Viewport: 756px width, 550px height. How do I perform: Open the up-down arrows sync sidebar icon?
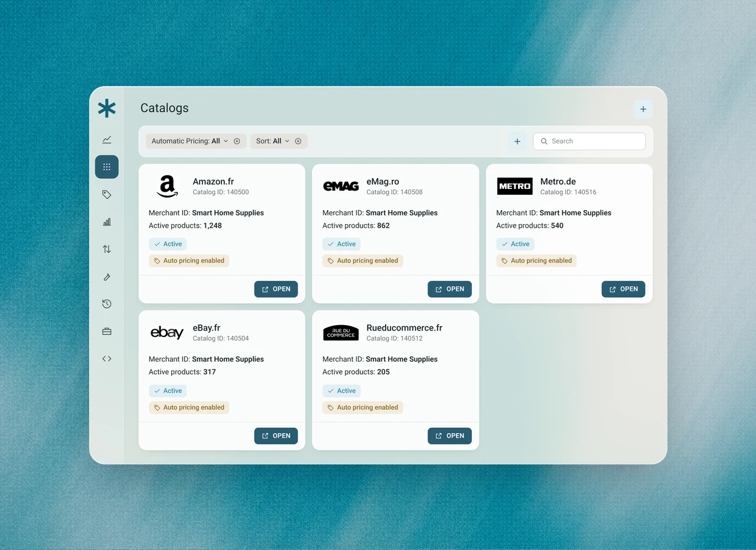click(107, 249)
